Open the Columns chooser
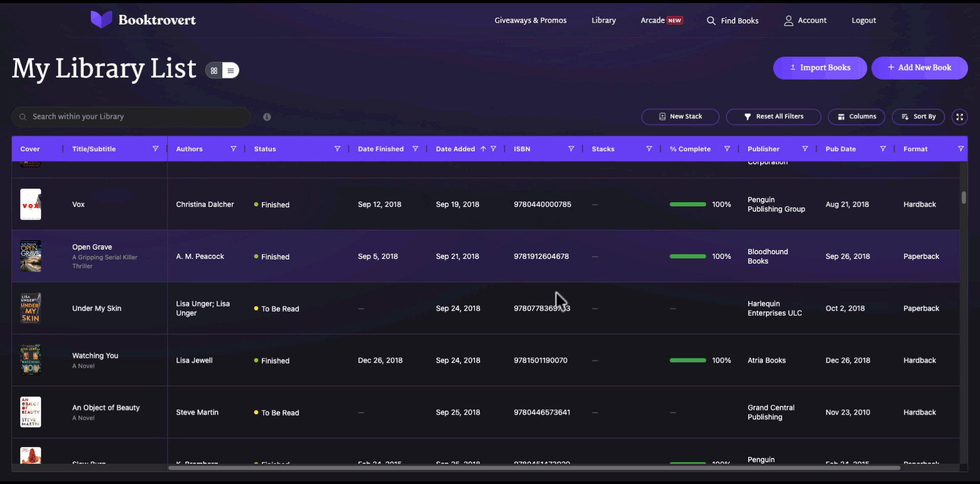This screenshot has width=980, height=484. 856,117
